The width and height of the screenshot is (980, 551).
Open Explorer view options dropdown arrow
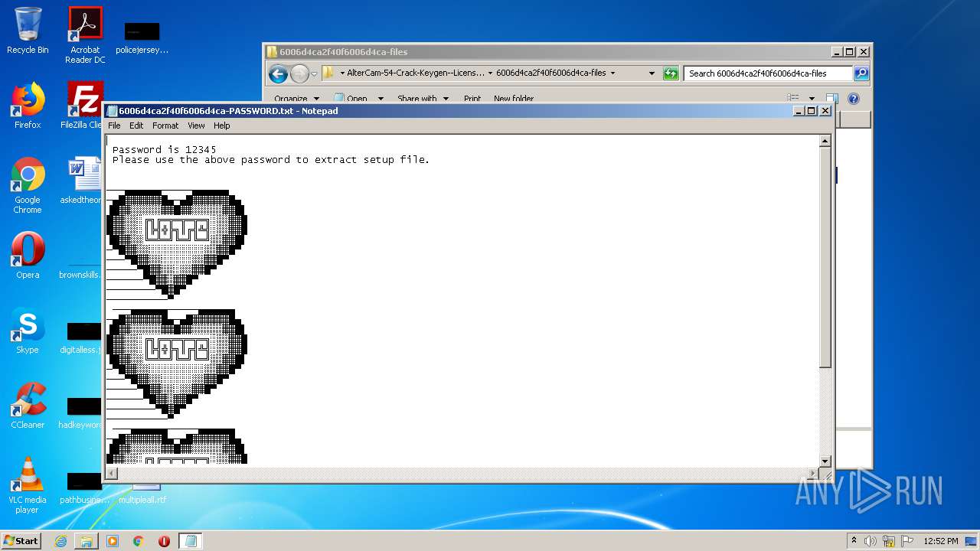812,99
